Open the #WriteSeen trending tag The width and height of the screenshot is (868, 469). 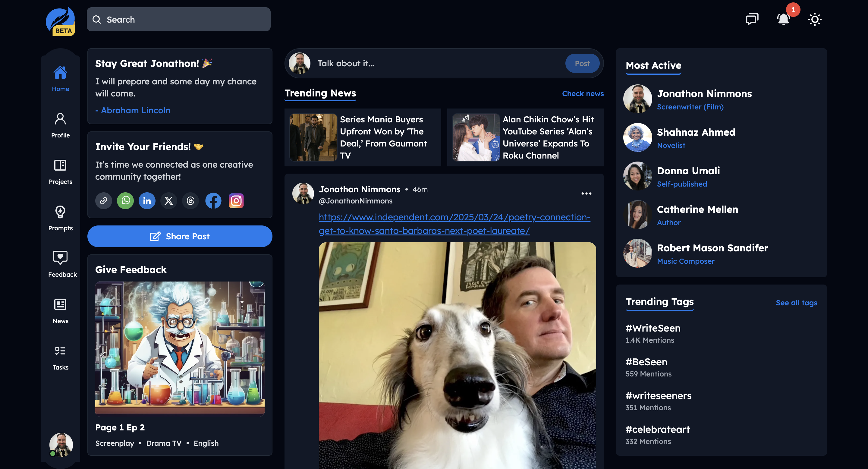point(653,328)
